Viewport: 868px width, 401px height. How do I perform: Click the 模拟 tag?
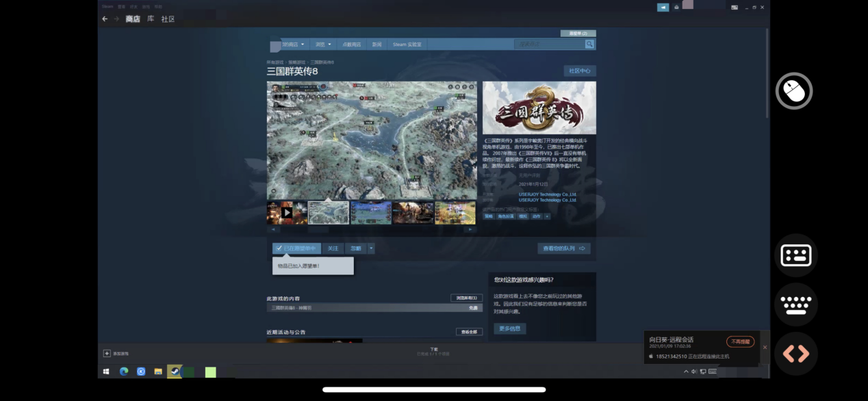[523, 216]
